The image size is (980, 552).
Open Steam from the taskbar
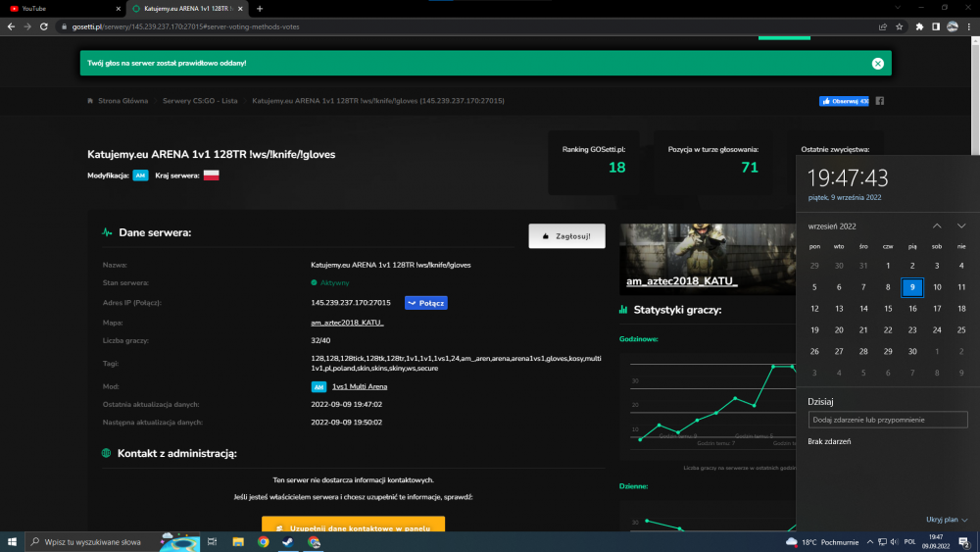point(288,542)
